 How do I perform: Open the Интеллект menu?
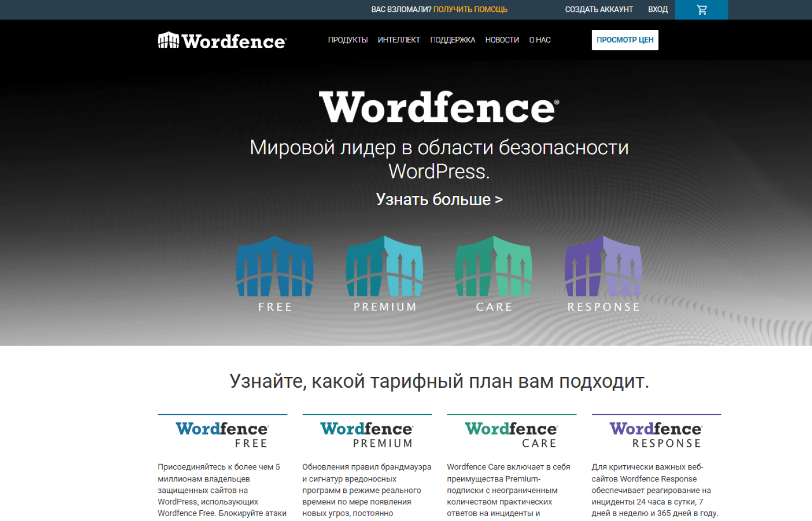(x=398, y=40)
